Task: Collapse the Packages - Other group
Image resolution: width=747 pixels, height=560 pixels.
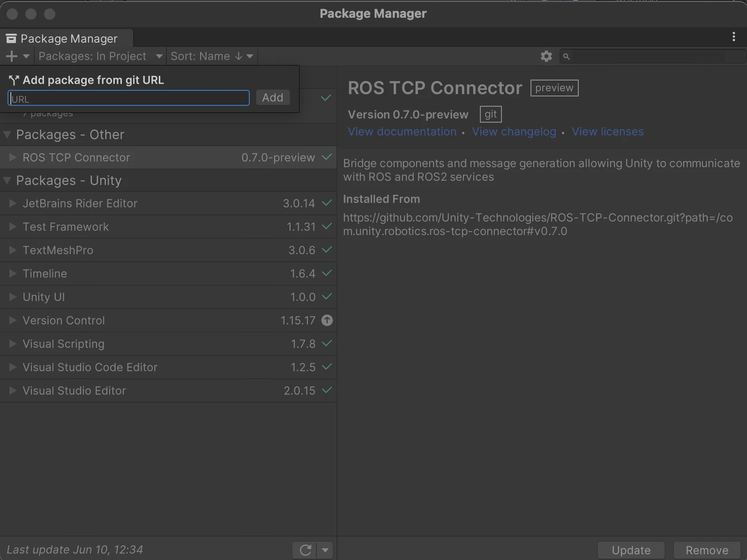Action: [7, 135]
